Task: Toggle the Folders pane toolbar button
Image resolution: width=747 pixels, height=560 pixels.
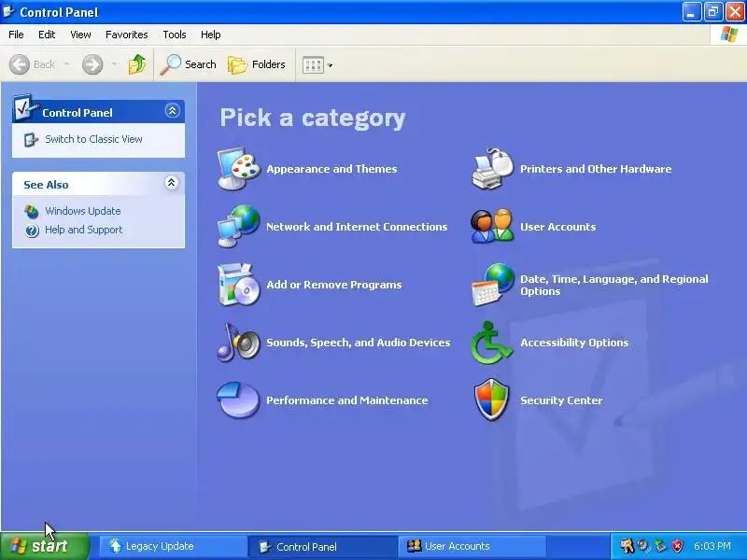Action: (257, 64)
